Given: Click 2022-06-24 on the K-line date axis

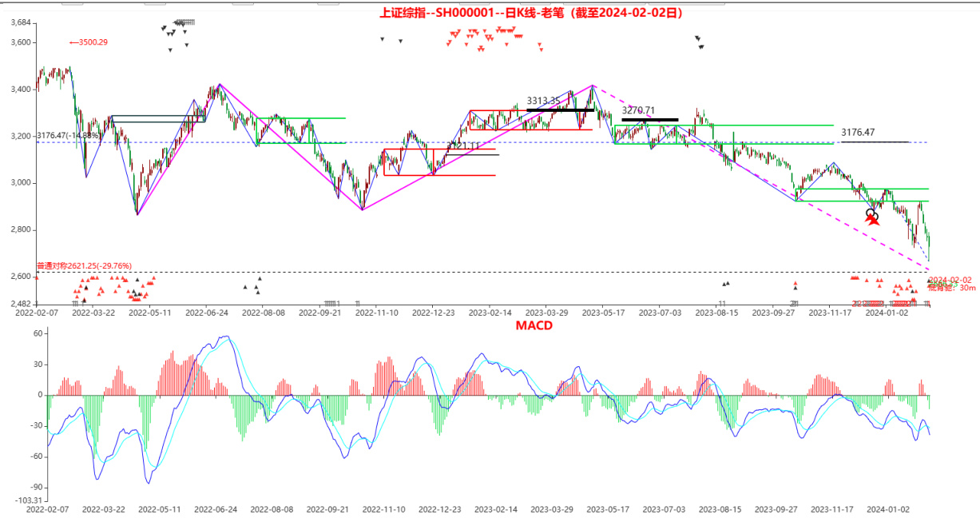Looking at the screenshot, I should coord(207,313).
